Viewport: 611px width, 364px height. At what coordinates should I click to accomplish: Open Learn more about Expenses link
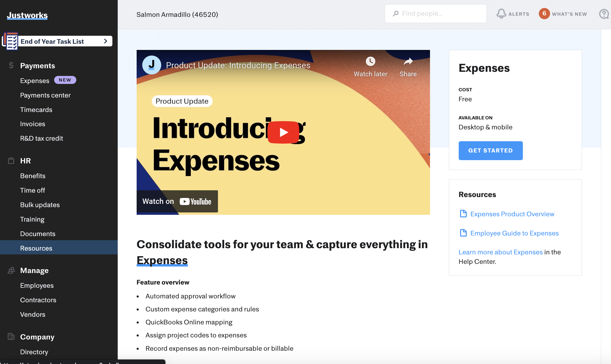501,252
